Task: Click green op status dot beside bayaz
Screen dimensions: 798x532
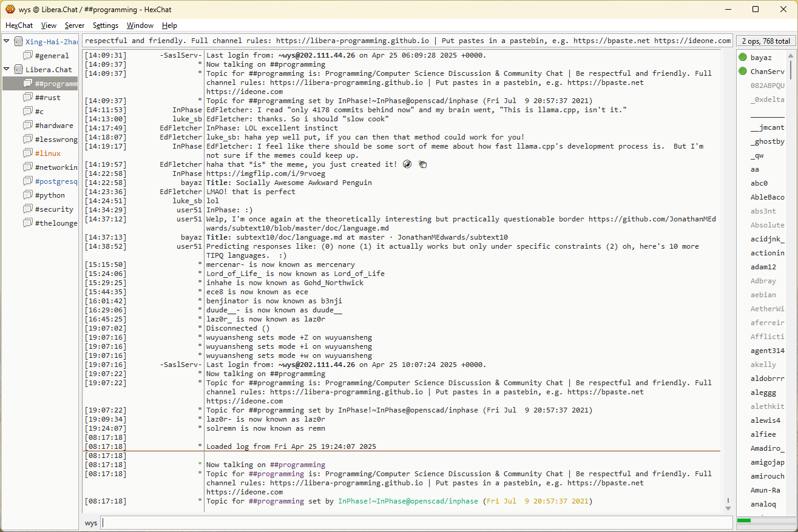Action: tap(742, 58)
